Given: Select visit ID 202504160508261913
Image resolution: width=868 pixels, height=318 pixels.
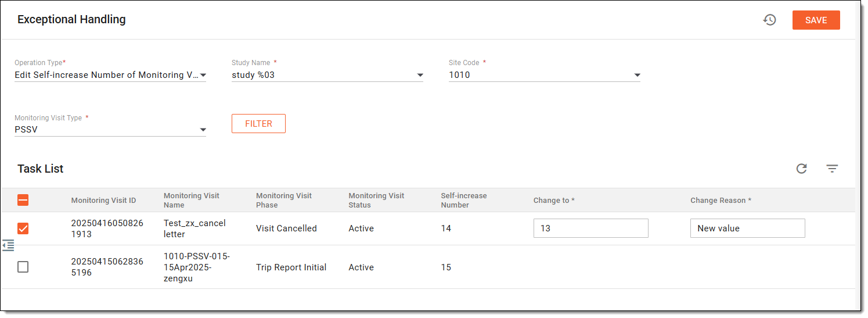Looking at the screenshot, I should [107, 228].
